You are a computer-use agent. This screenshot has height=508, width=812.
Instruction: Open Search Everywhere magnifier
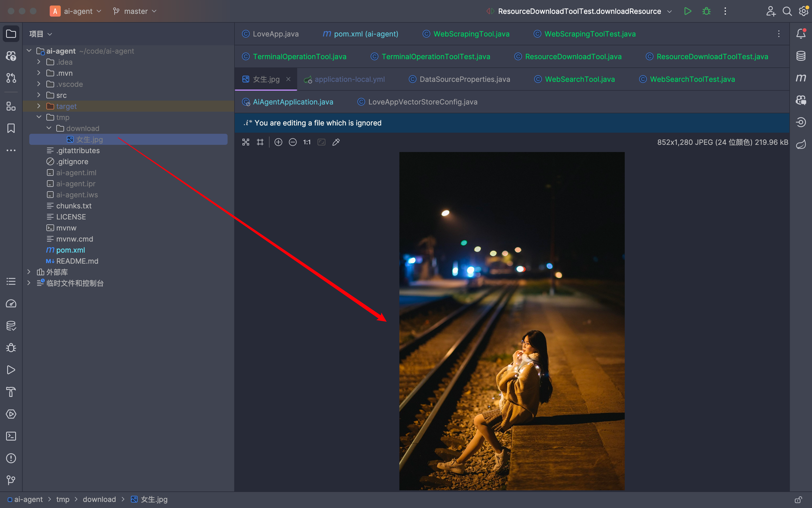point(787,11)
